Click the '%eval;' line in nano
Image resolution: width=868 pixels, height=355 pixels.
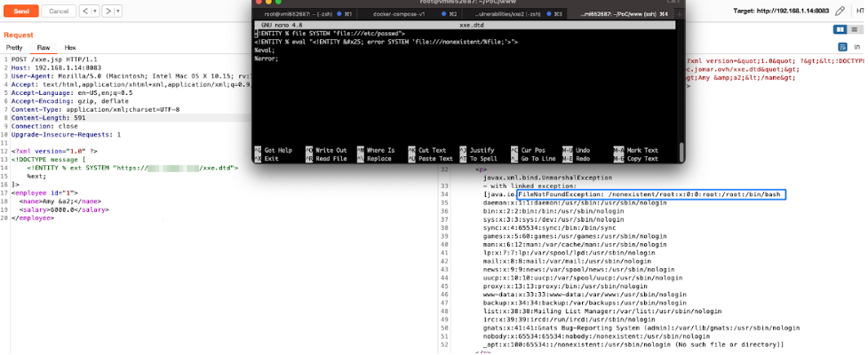point(264,50)
